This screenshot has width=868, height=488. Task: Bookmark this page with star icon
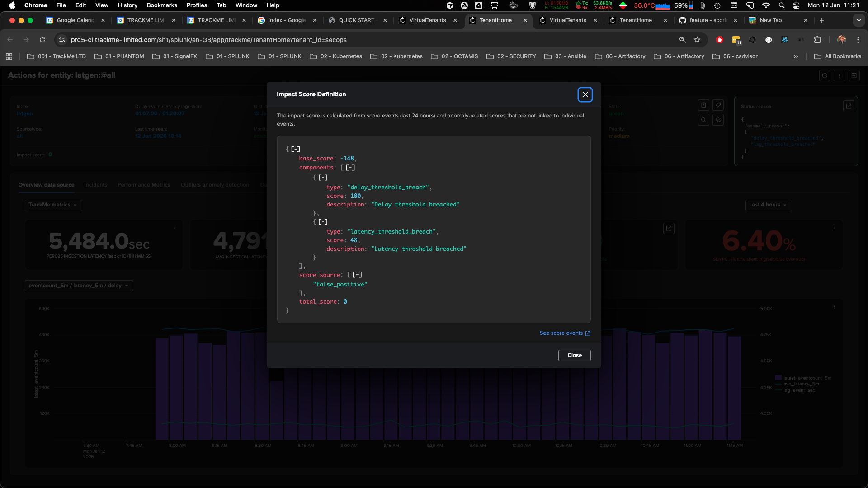697,40
